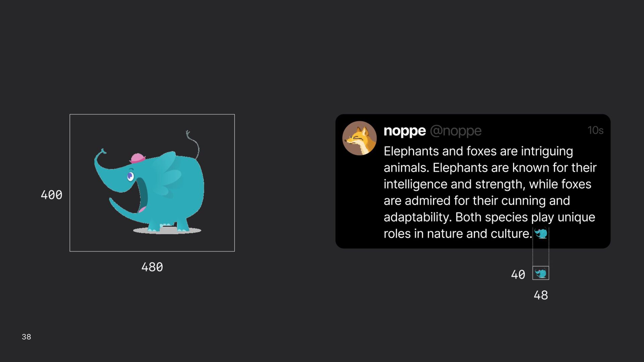Click the 48 width label
Screen dimensions: 644x362
(x=541, y=295)
